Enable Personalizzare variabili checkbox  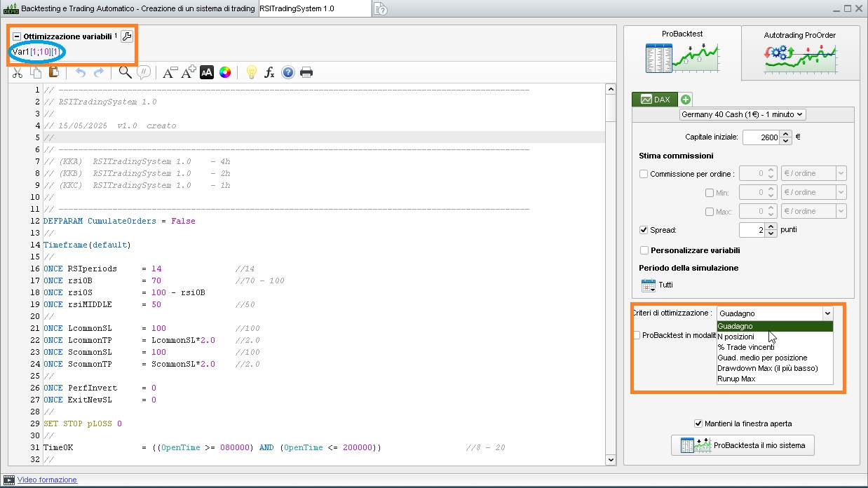[644, 250]
